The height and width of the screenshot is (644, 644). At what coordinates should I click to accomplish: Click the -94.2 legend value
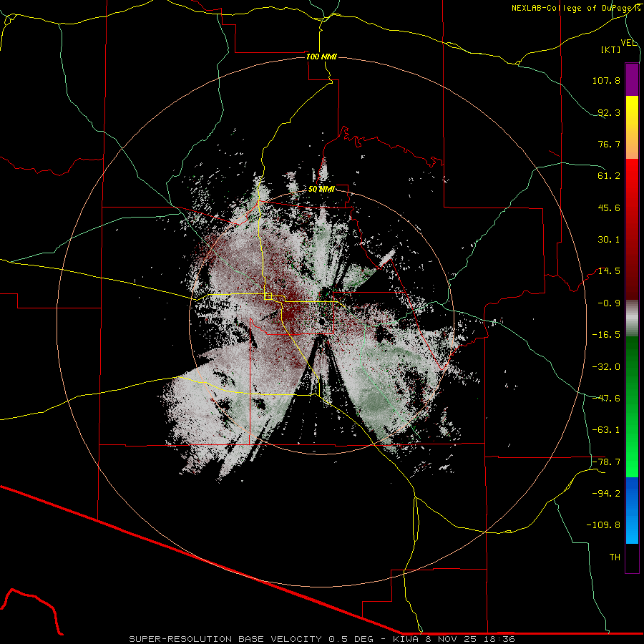point(606,494)
